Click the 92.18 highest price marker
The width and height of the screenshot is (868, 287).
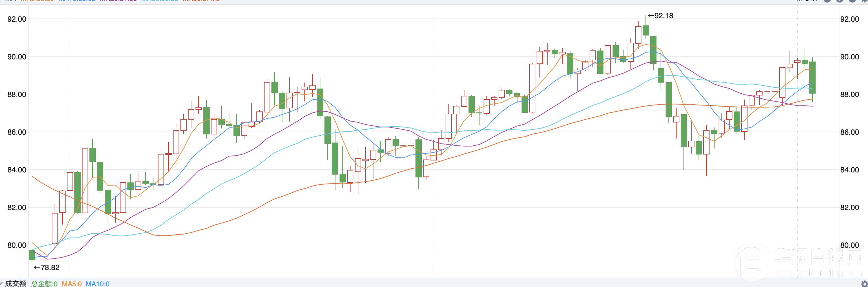661,16
